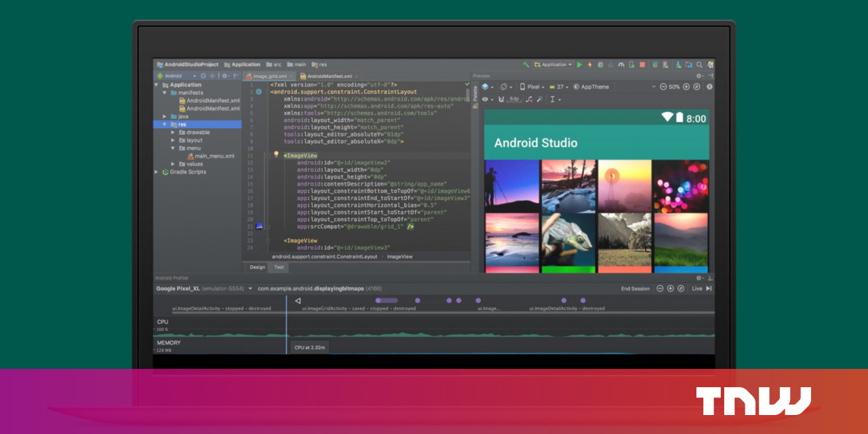The width and height of the screenshot is (868, 434).
Task: Apply changes with the lightning bolt icon
Action: tap(589, 64)
